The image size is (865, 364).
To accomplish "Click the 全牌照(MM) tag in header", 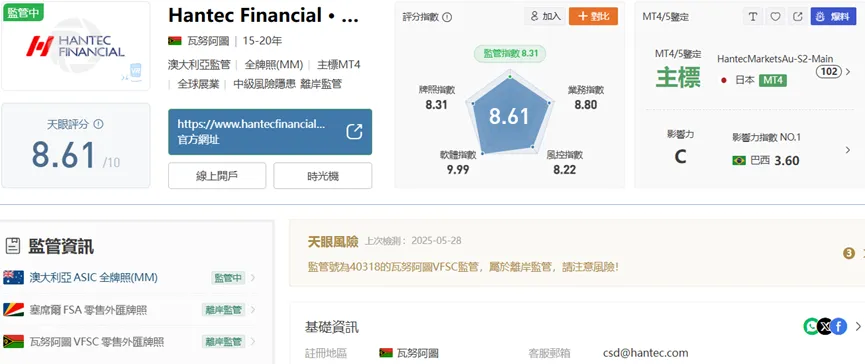I will click(274, 65).
